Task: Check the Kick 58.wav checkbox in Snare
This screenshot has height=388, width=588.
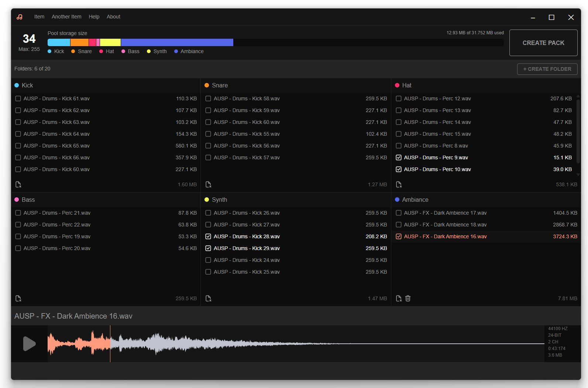Action: pyautogui.click(x=208, y=98)
